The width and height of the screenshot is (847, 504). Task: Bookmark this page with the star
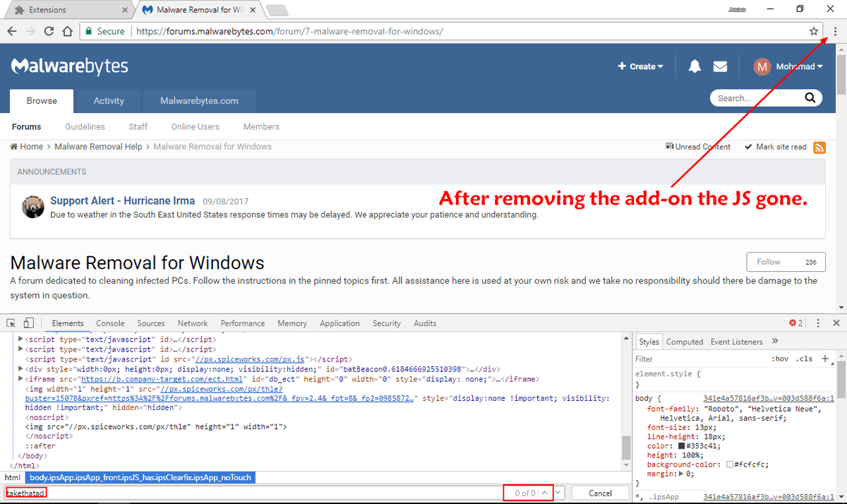(x=814, y=31)
